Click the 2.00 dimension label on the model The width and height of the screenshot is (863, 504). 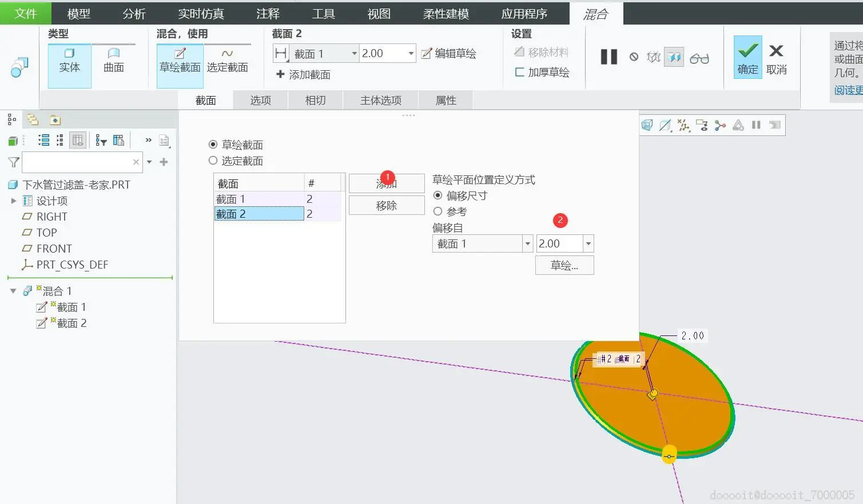tap(692, 335)
